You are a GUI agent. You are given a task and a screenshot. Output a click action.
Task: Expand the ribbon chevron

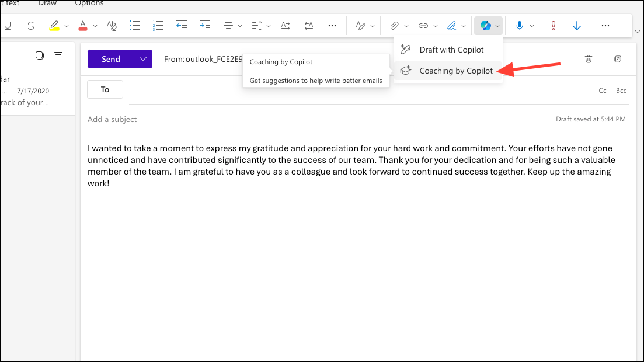pos(638,31)
